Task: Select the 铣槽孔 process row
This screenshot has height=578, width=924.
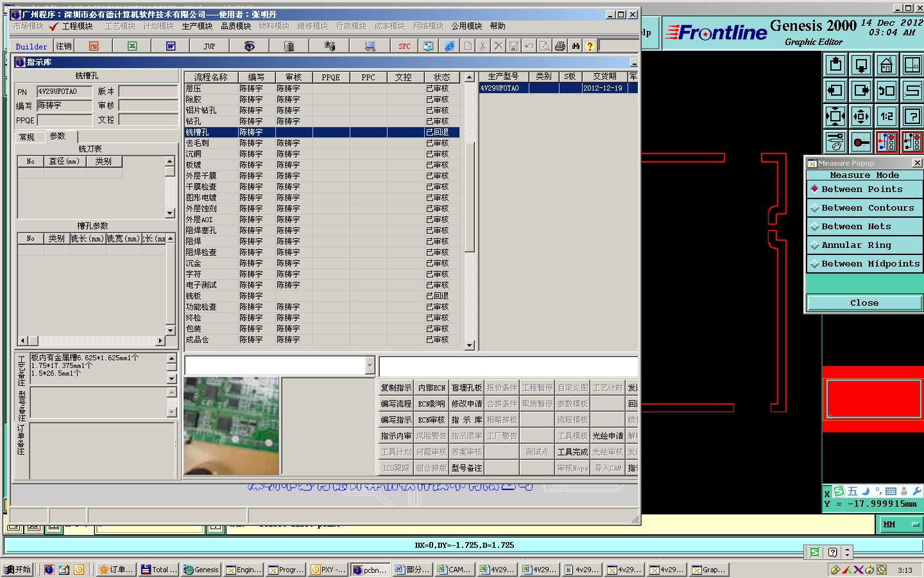Action: point(322,132)
